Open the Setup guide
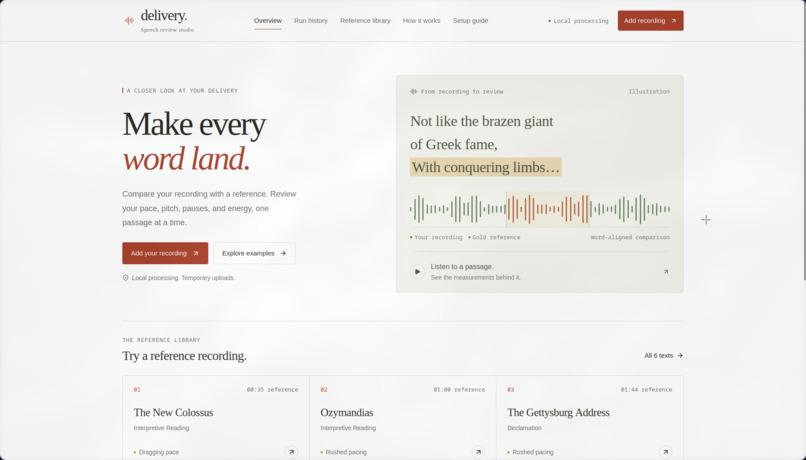Image resolution: width=806 pixels, height=460 pixels. click(x=470, y=21)
